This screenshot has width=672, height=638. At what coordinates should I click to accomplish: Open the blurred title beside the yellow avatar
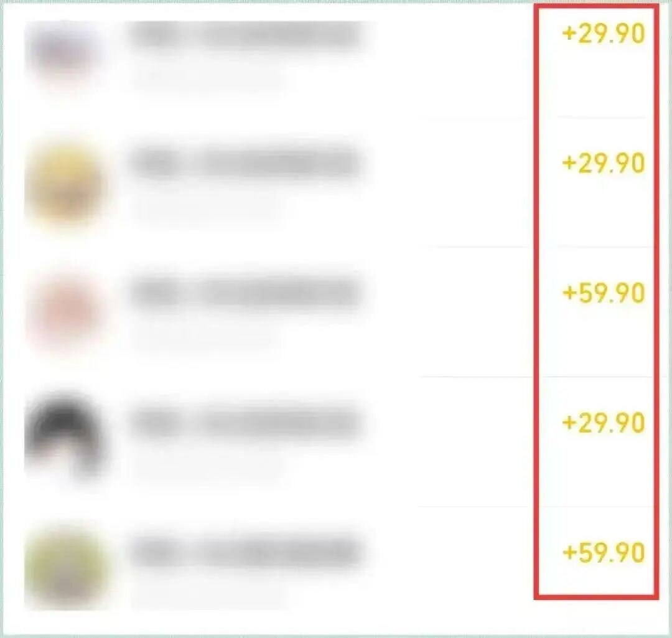pyautogui.click(x=246, y=163)
